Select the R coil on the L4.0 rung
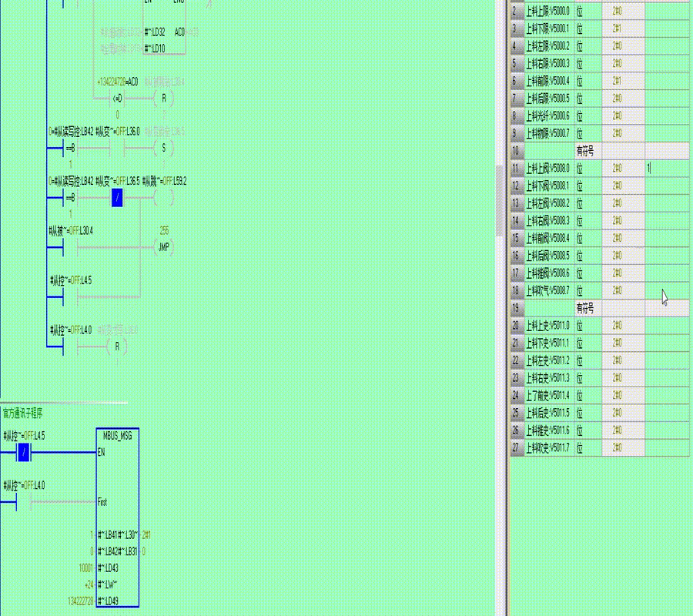Viewport: 693px width, 616px height. pos(117,346)
